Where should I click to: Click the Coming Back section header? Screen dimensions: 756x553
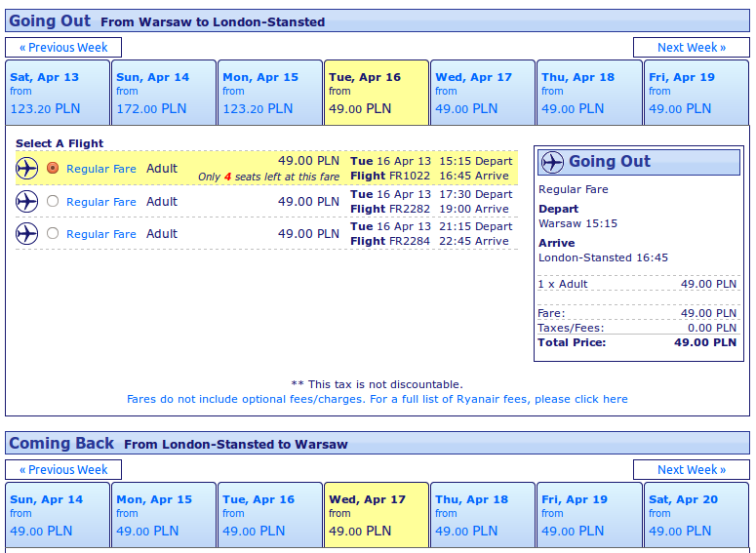[x=378, y=443]
